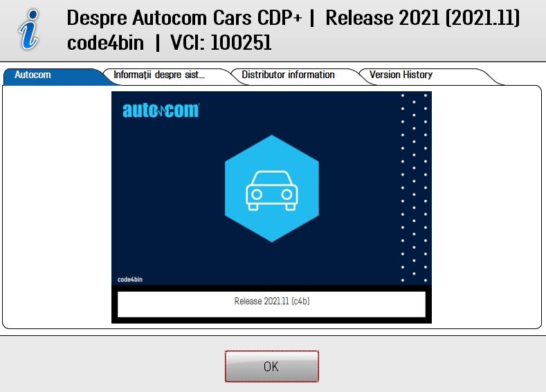The height and width of the screenshot is (392, 546).
Task: Open the Version History tab
Action: (x=401, y=75)
